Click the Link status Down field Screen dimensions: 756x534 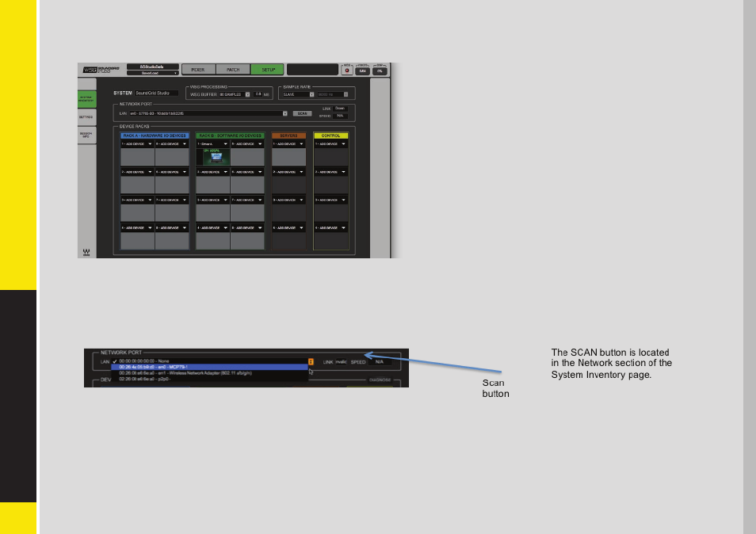[340, 109]
